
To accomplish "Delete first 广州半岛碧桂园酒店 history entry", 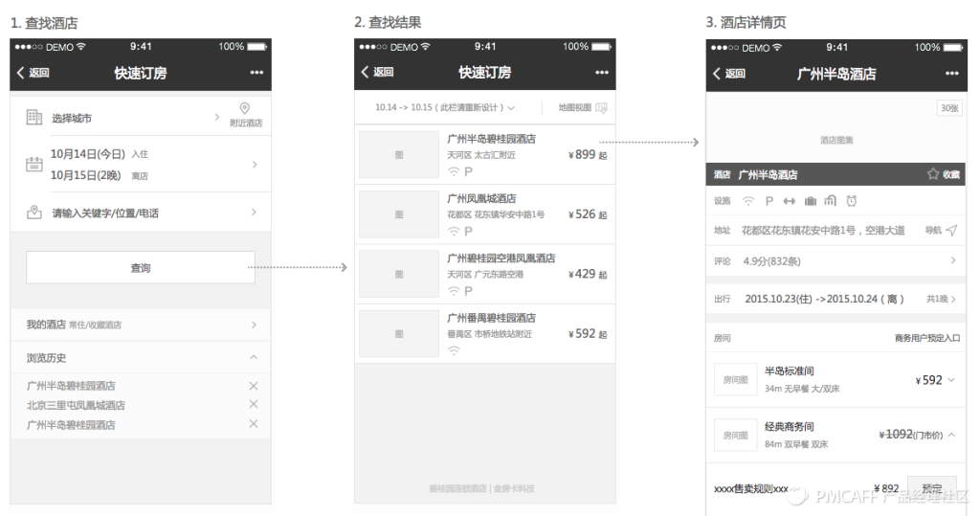I will pos(253,386).
